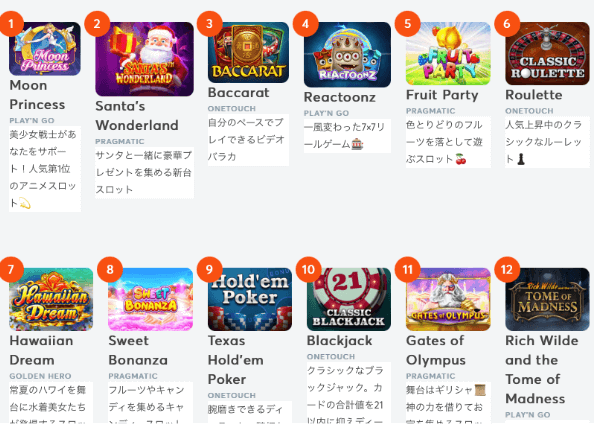Click the rank 12 orange badge
The width and height of the screenshot is (595, 424).
(x=507, y=270)
